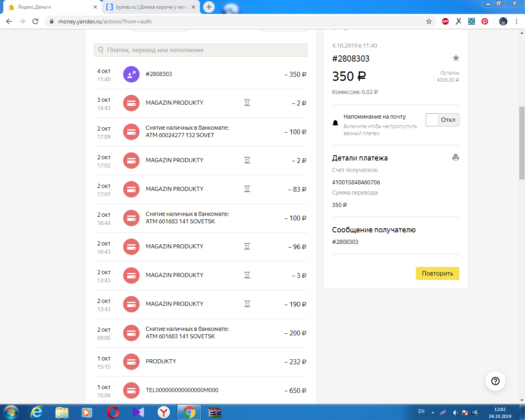
Task: Click the red card icon for PRODUKTY payment
Action: pyautogui.click(x=131, y=362)
